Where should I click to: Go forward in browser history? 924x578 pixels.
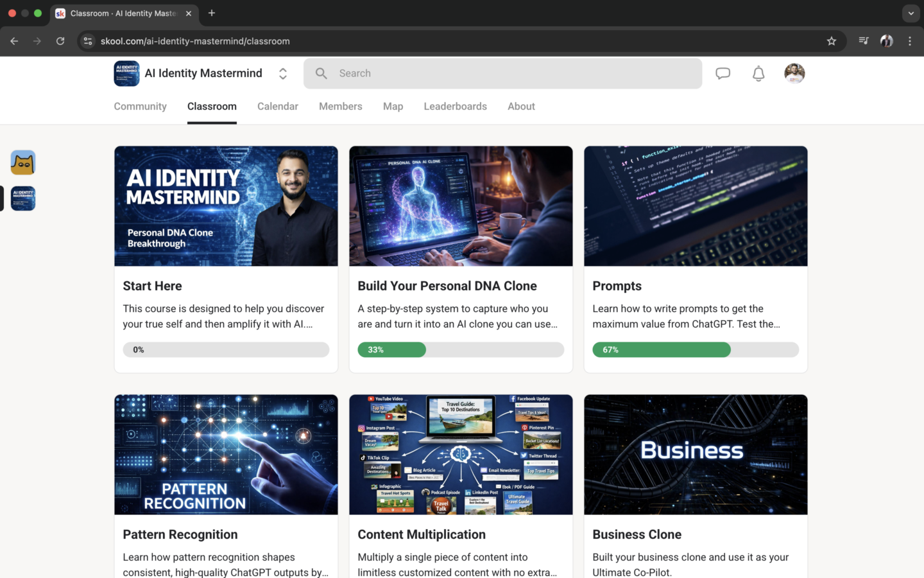click(x=37, y=41)
